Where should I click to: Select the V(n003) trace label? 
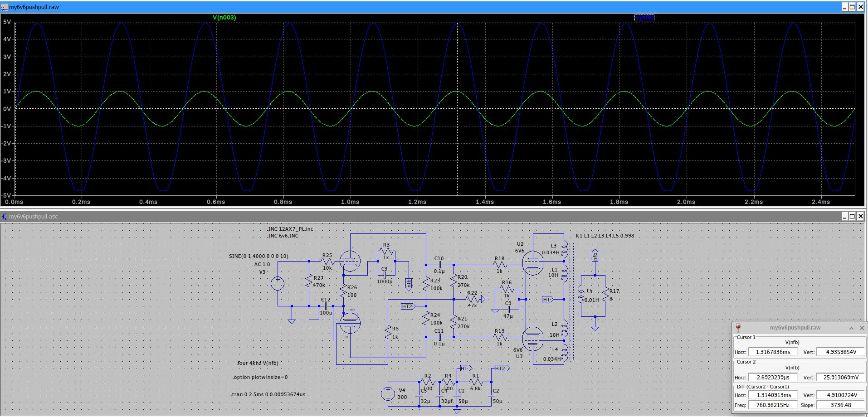point(224,17)
